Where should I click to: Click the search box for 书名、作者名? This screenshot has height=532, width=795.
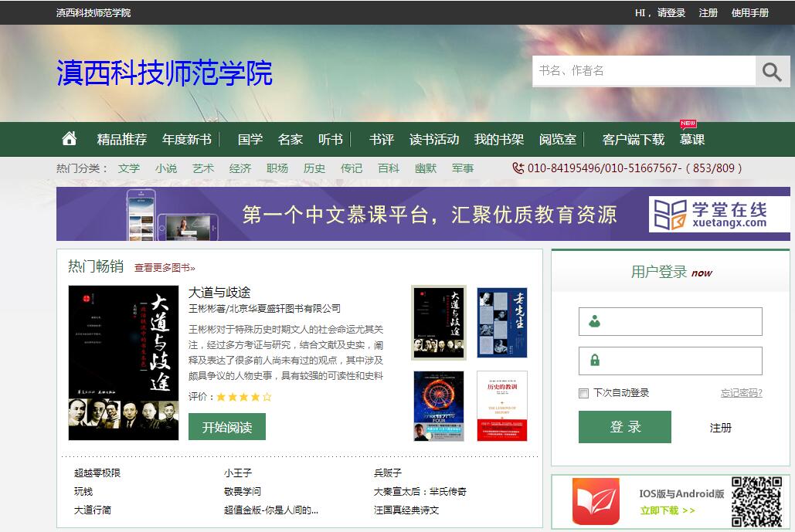point(644,71)
